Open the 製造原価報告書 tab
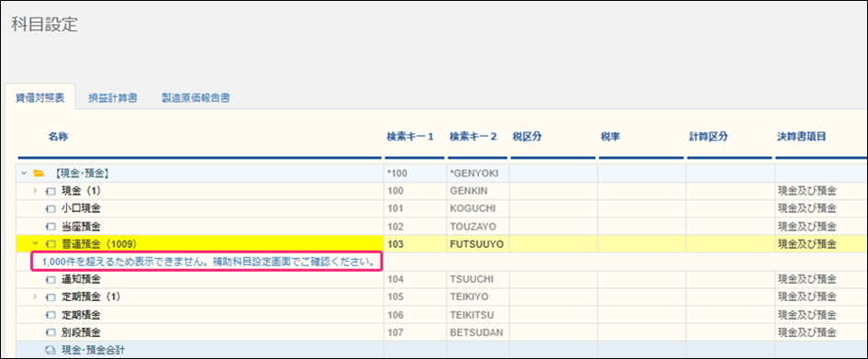Screen dimensions: 868x359 [196, 98]
